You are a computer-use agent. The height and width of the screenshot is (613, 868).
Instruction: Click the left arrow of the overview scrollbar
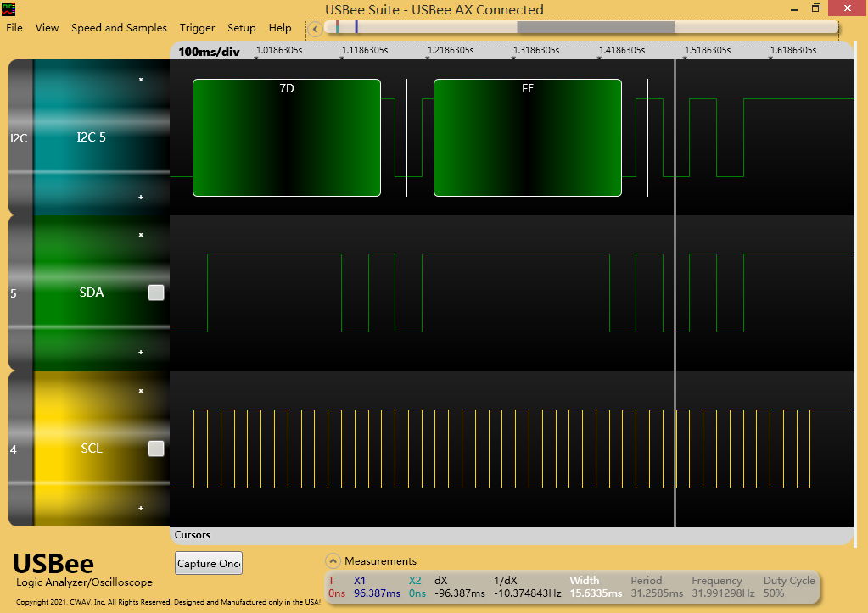315,29
